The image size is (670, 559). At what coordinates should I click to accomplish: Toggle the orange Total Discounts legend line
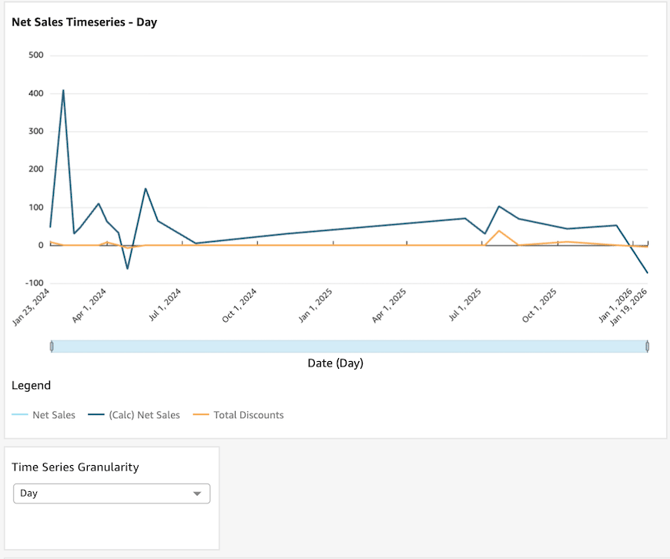click(200, 415)
